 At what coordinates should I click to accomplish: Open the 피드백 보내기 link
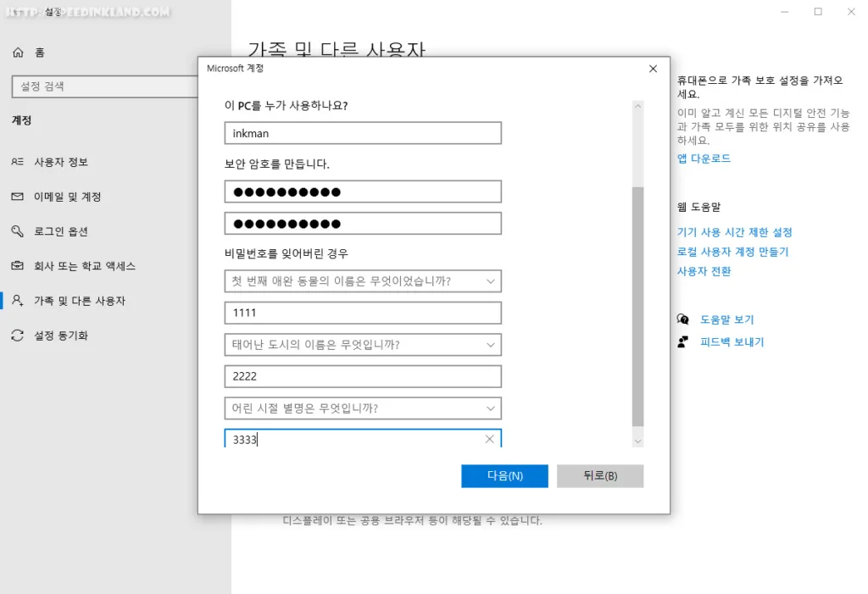pyautogui.click(x=732, y=342)
